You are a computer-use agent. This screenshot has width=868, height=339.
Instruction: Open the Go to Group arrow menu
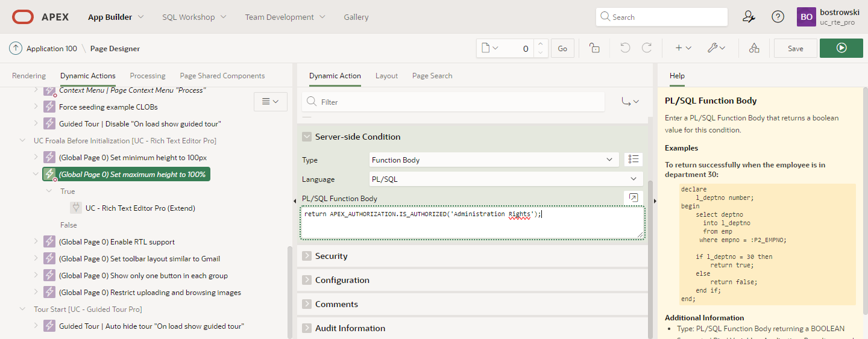630,102
